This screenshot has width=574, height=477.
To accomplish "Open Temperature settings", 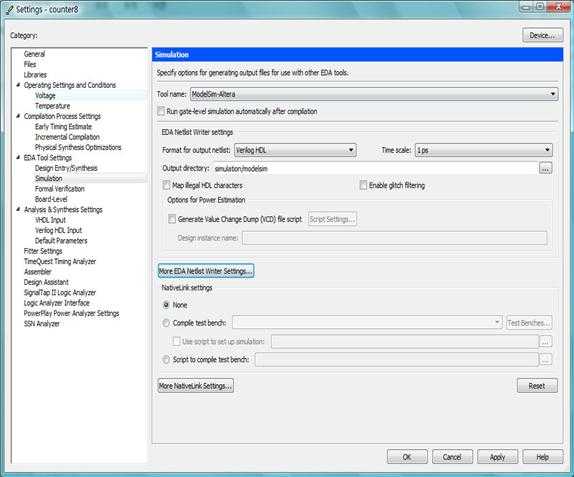I will [x=52, y=106].
